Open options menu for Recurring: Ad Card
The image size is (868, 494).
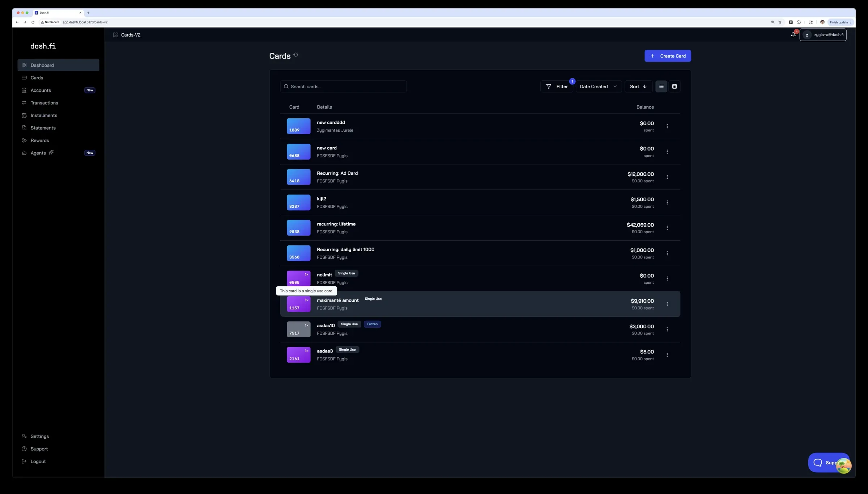pyautogui.click(x=667, y=177)
